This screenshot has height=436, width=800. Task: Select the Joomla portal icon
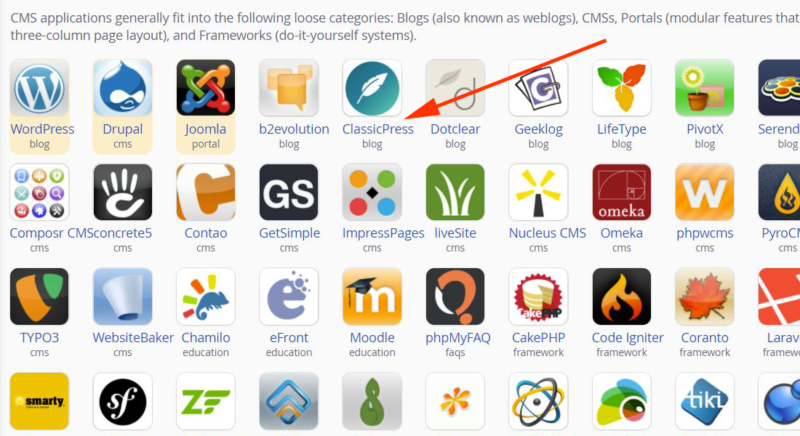[x=206, y=88]
